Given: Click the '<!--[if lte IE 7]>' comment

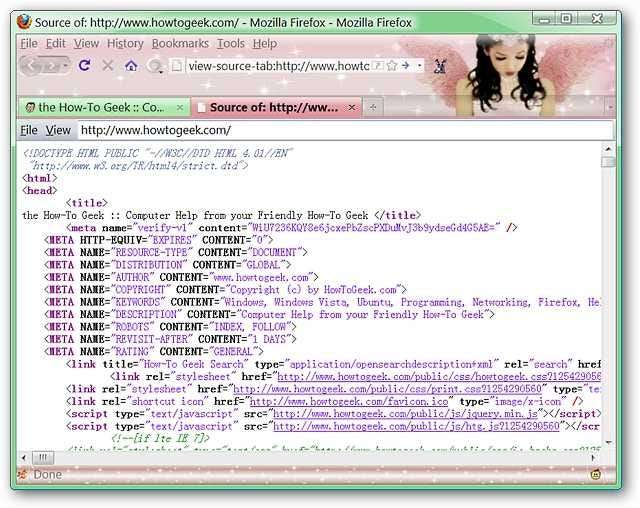Looking at the screenshot, I should pyautogui.click(x=160, y=439).
